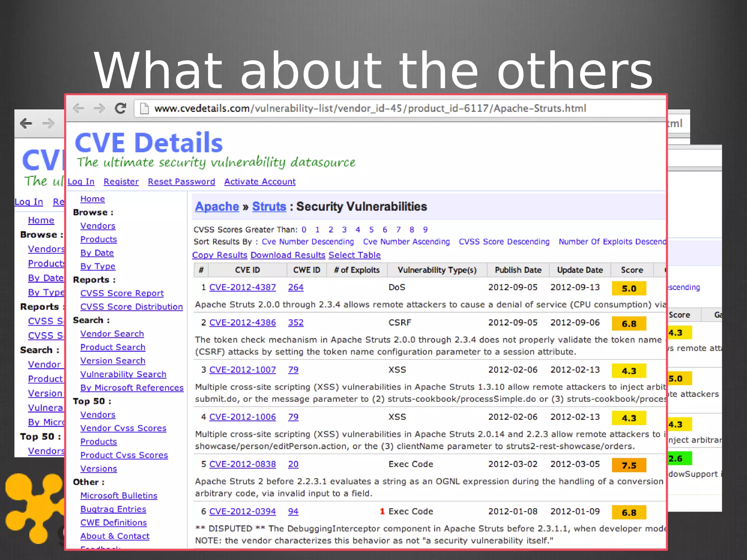Open By Date in front sidebar
747x560 pixels.
point(97,253)
